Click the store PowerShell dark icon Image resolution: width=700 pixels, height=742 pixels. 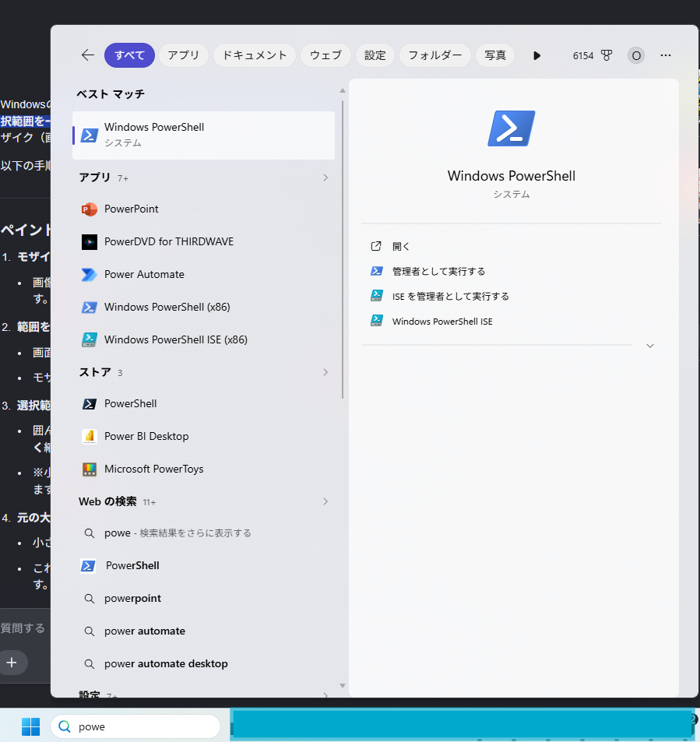pyautogui.click(x=90, y=403)
